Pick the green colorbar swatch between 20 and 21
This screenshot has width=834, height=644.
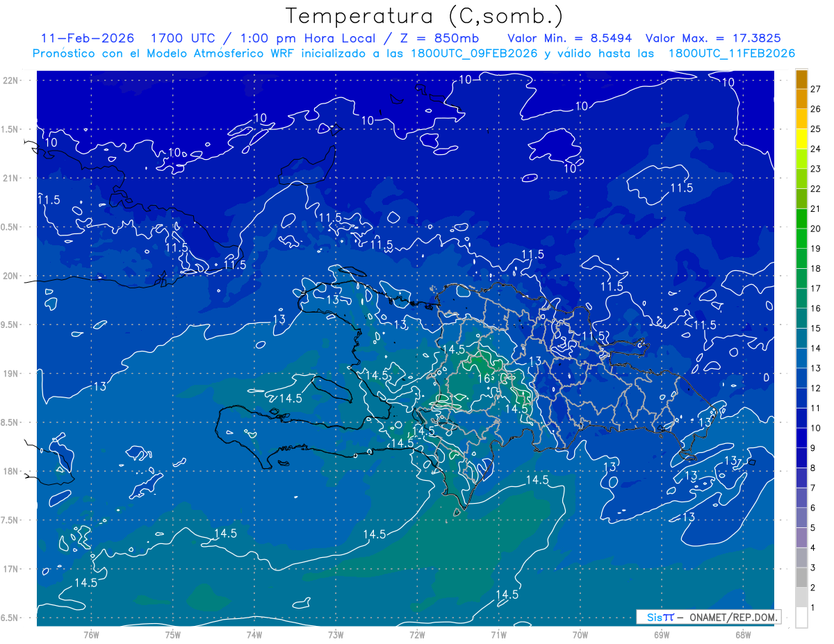[802, 219]
